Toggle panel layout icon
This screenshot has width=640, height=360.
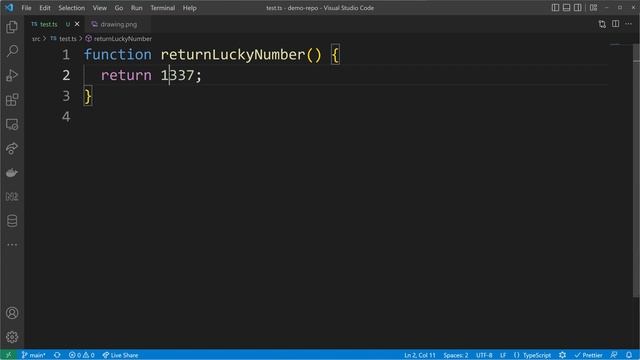[x=567, y=8]
